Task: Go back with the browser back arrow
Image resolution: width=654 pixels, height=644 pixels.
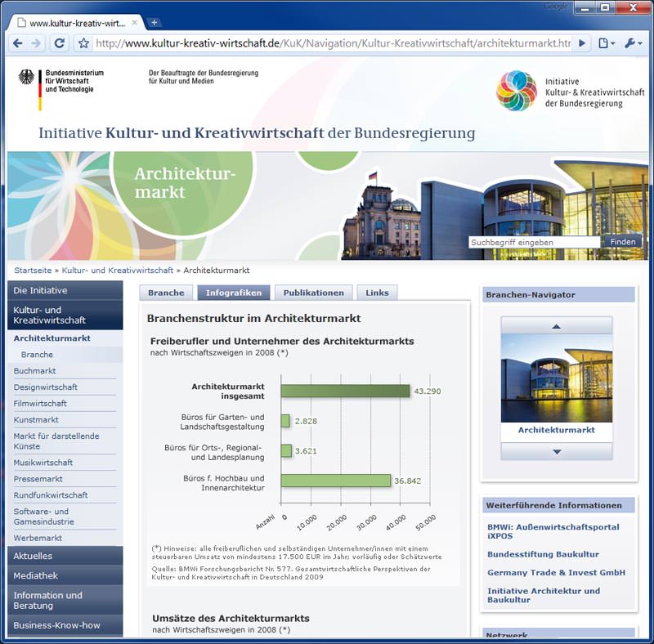Action: point(17,43)
